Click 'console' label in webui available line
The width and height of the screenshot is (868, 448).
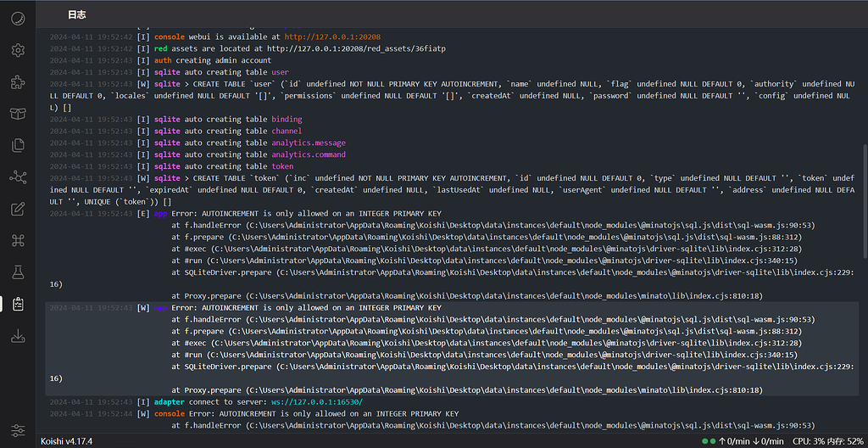(170, 36)
